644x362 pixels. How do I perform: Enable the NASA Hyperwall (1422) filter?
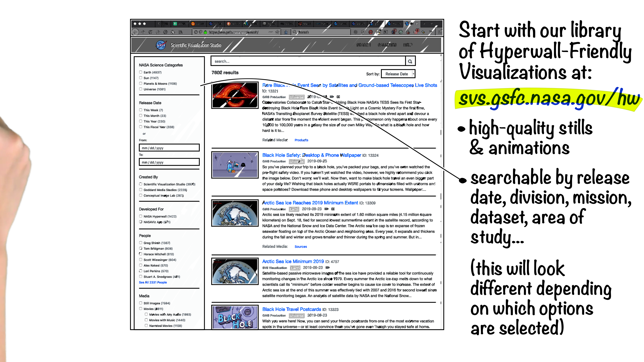click(x=141, y=216)
